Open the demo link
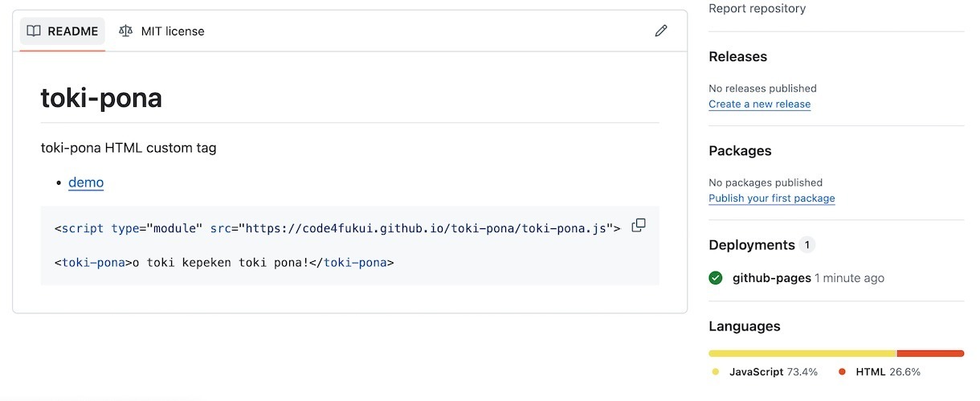 (x=86, y=182)
